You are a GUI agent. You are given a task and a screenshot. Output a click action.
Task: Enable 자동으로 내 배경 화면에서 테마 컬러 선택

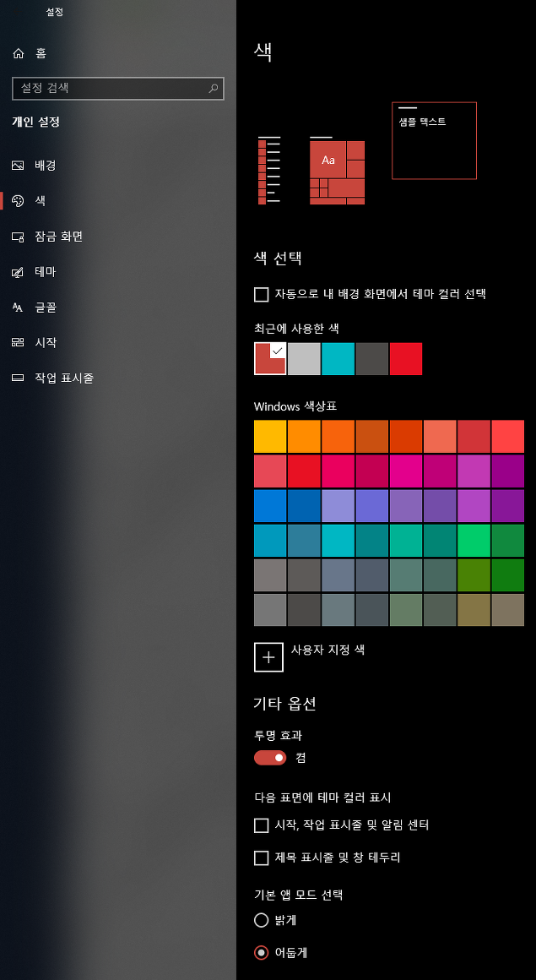(x=261, y=294)
